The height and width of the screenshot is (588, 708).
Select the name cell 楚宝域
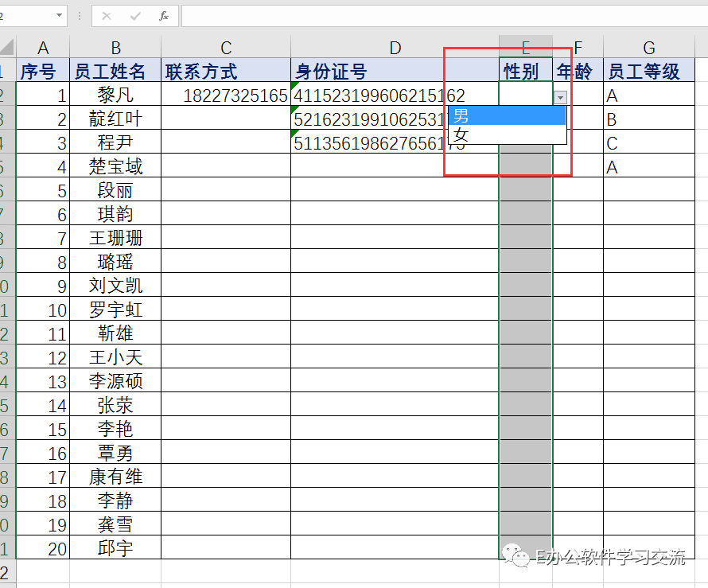point(115,166)
